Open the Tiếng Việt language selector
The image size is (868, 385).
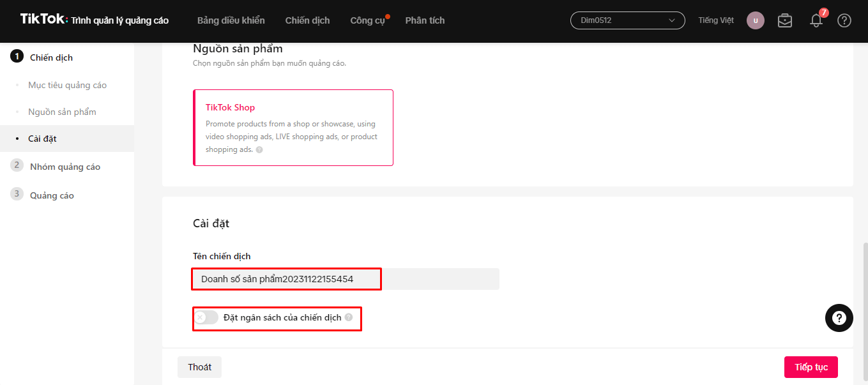(x=716, y=20)
